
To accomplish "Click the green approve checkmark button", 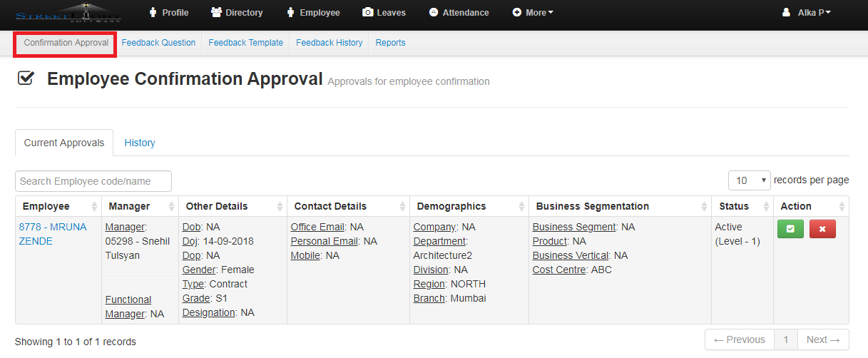I will 790,229.
